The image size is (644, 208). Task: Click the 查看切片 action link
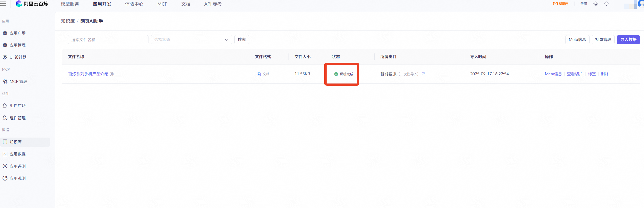point(575,74)
